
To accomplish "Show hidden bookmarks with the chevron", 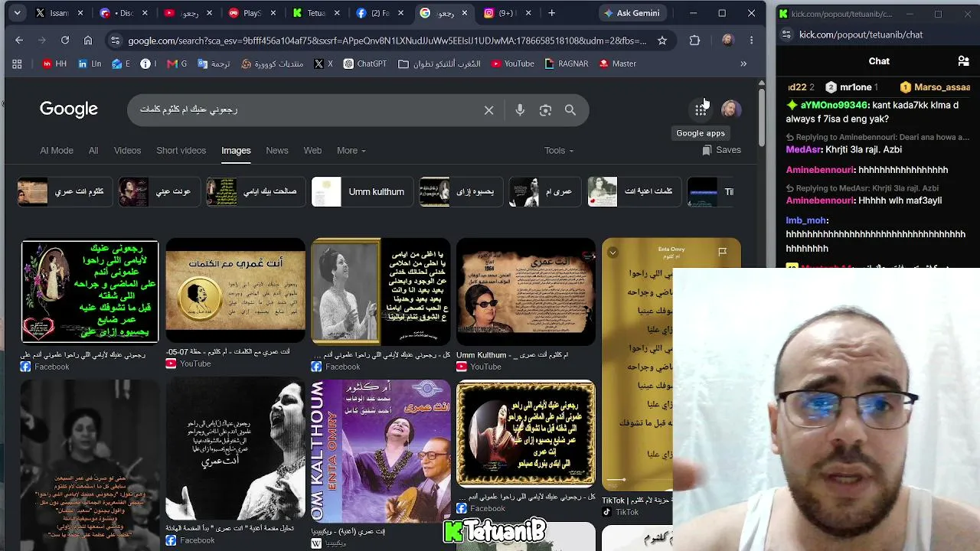I will pos(743,64).
